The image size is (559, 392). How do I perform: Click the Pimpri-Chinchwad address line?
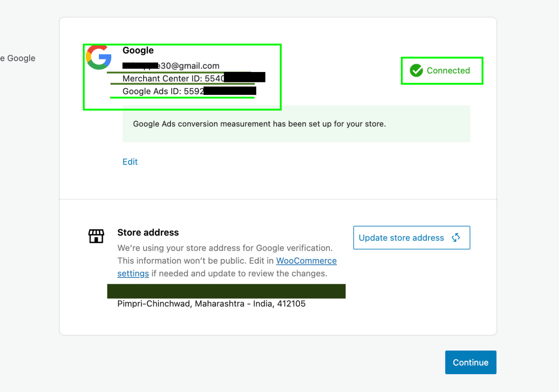tap(211, 304)
